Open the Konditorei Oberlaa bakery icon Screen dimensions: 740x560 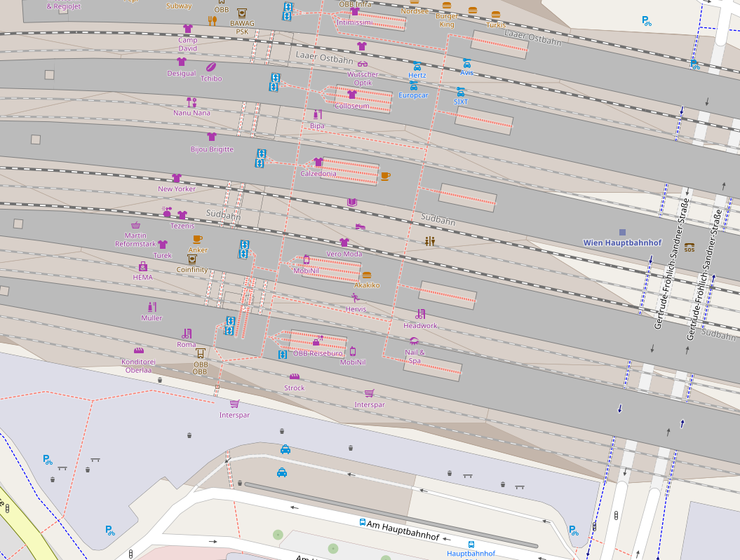(139, 350)
